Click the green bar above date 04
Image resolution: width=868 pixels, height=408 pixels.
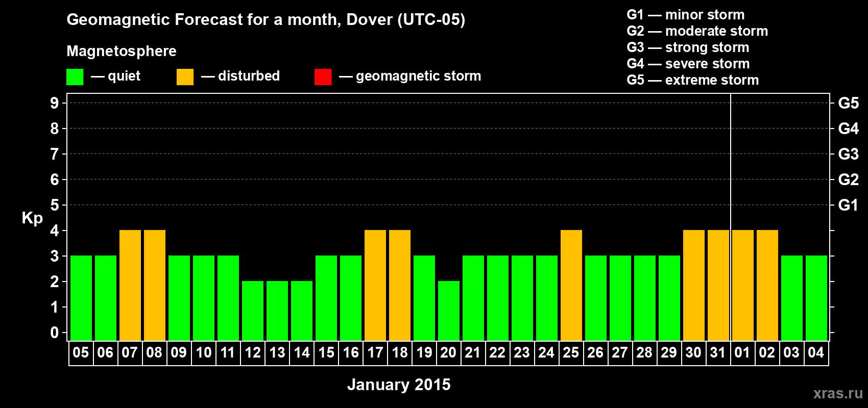[x=816, y=298]
